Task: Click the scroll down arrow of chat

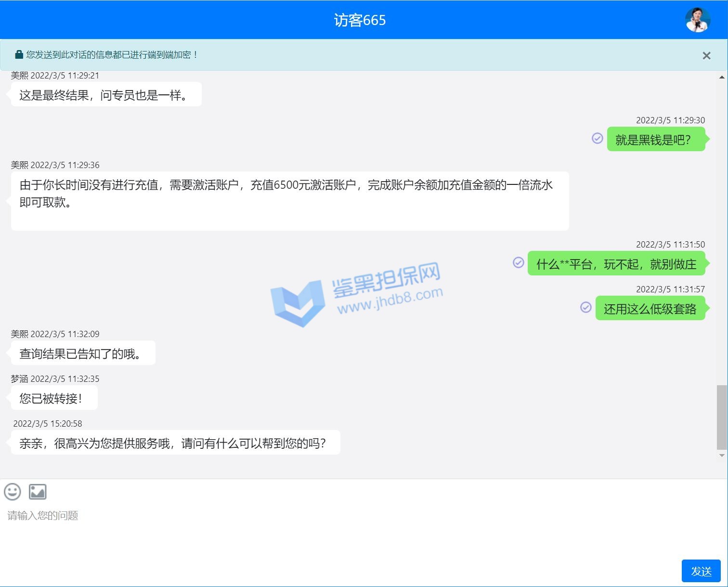Action: click(x=722, y=456)
